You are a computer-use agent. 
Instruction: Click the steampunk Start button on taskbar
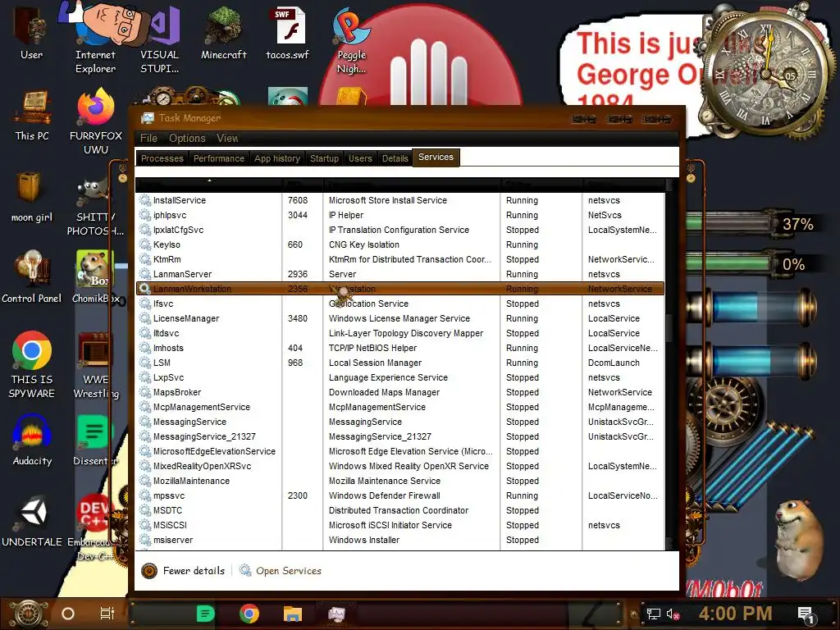[30, 614]
